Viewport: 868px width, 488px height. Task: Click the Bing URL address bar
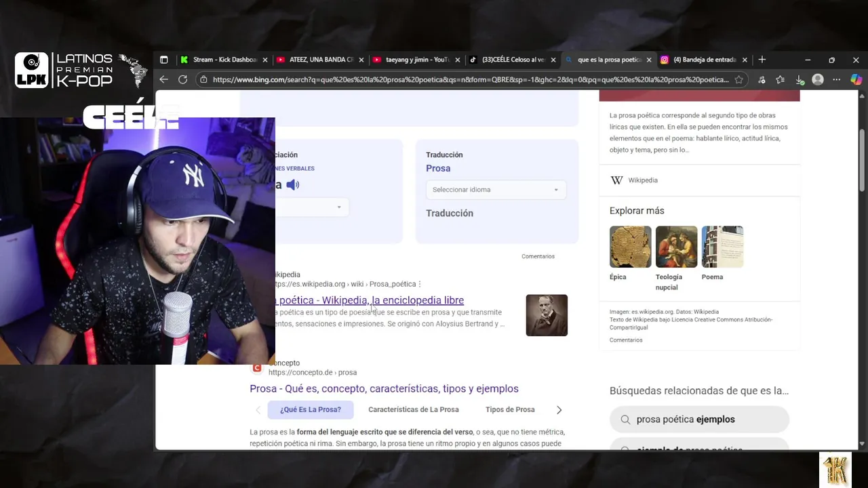coord(471,79)
